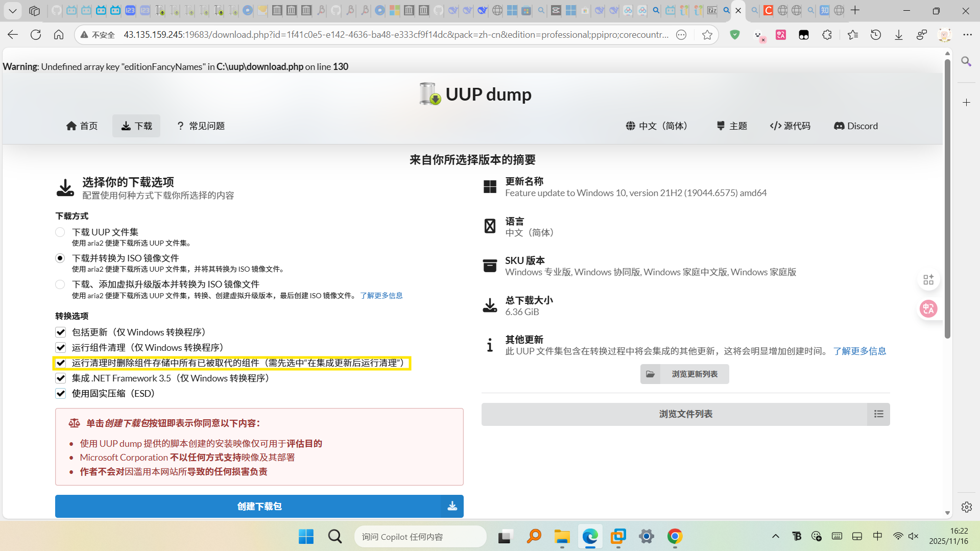Image resolution: width=980 pixels, height=551 pixels.
Task: Click the 浏览更新列表 button
Action: 684,374
